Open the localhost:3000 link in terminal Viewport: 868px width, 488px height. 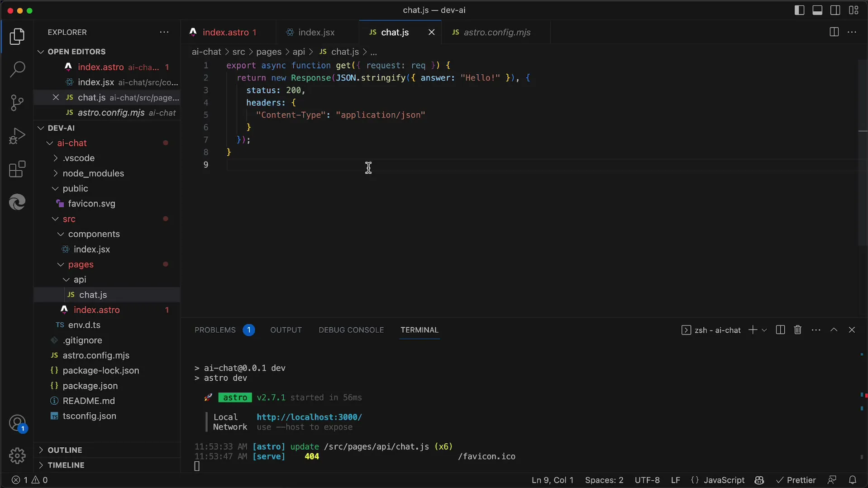click(x=309, y=417)
